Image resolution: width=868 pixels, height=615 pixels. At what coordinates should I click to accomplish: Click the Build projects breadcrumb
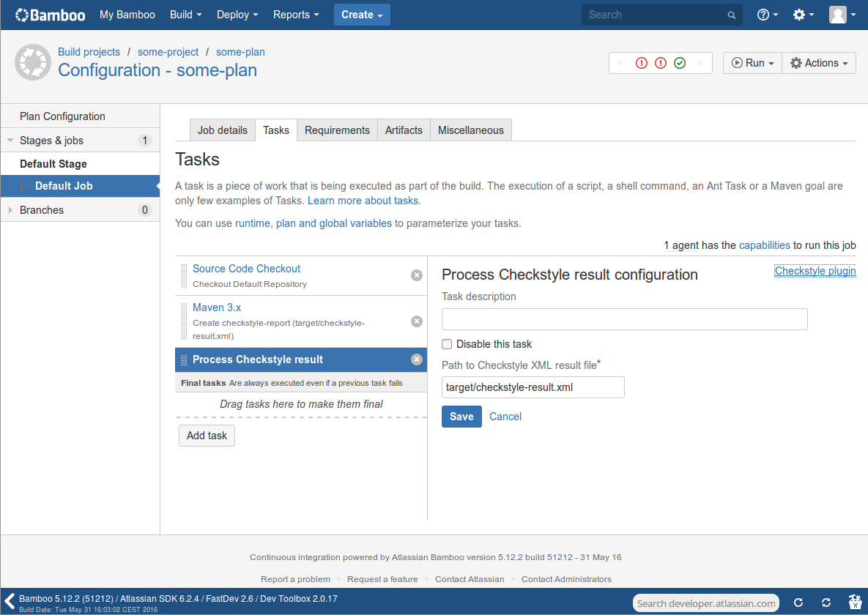[x=89, y=52]
